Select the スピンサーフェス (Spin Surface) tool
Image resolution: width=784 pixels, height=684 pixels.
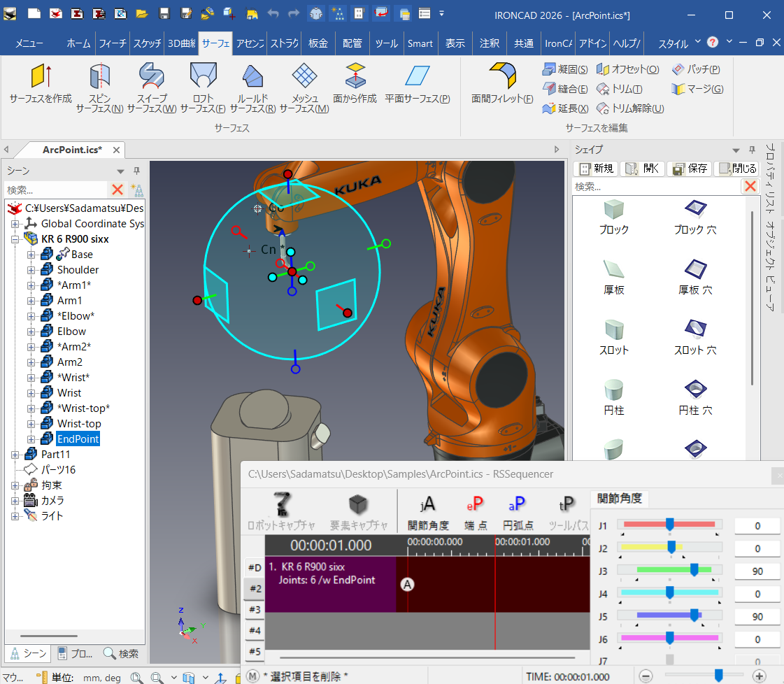coord(100,87)
